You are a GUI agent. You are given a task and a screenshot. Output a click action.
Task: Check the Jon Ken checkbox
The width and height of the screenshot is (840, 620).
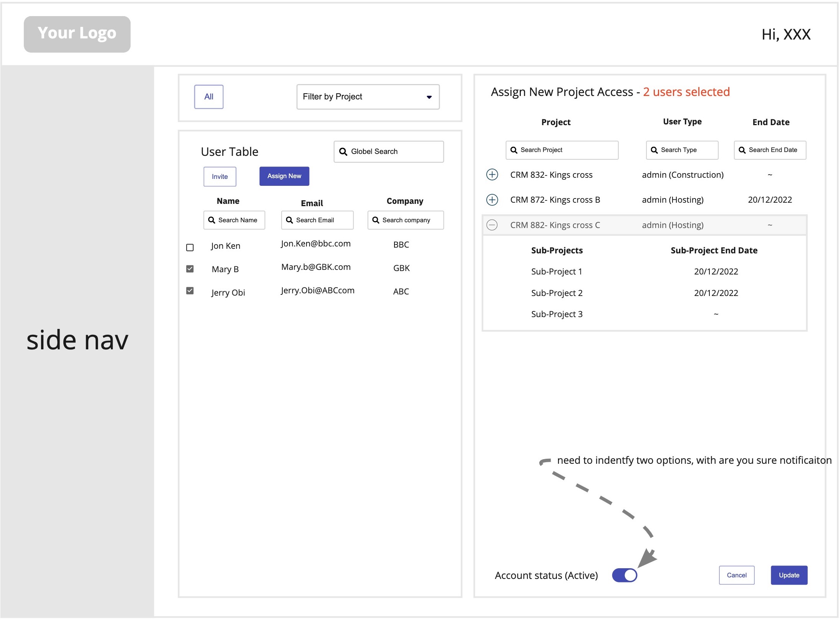[190, 248]
